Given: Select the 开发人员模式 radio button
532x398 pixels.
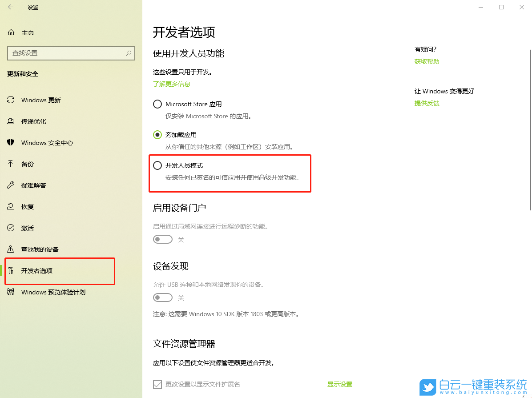Looking at the screenshot, I should click(x=157, y=165).
